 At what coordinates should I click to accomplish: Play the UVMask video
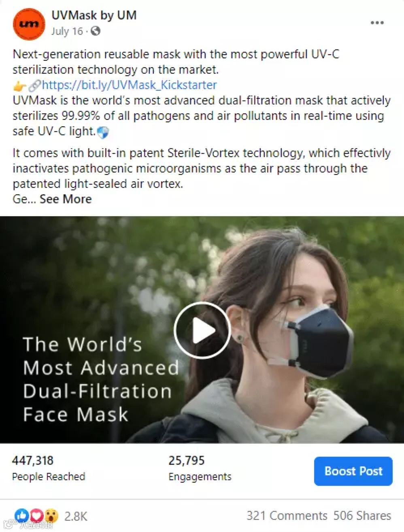click(202, 330)
